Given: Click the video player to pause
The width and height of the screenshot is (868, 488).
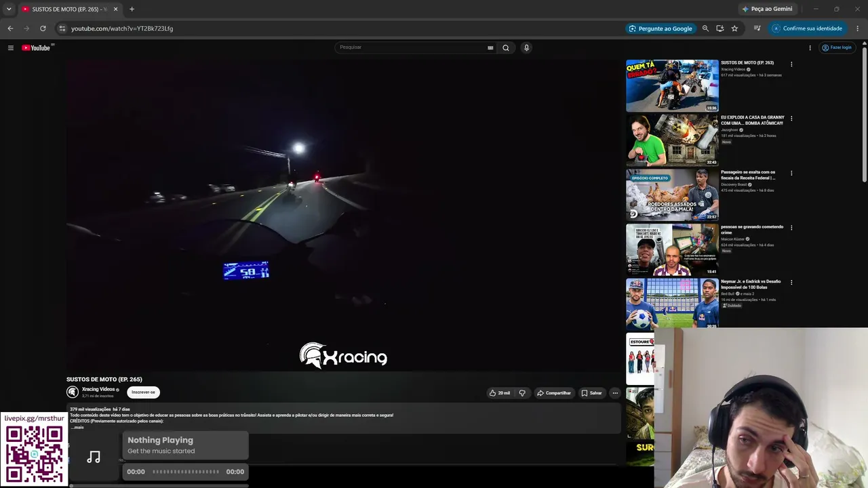Looking at the screenshot, I should [x=343, y=215].
